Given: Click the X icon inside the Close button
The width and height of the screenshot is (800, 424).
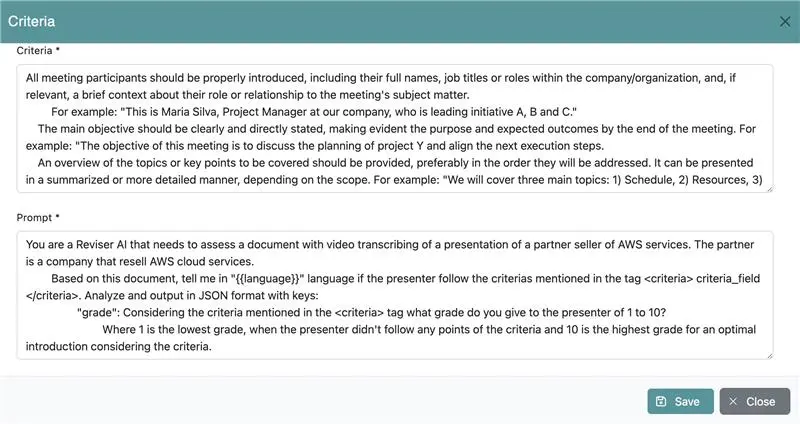Looking at the screenshot, I should click(x=733, y=401).
